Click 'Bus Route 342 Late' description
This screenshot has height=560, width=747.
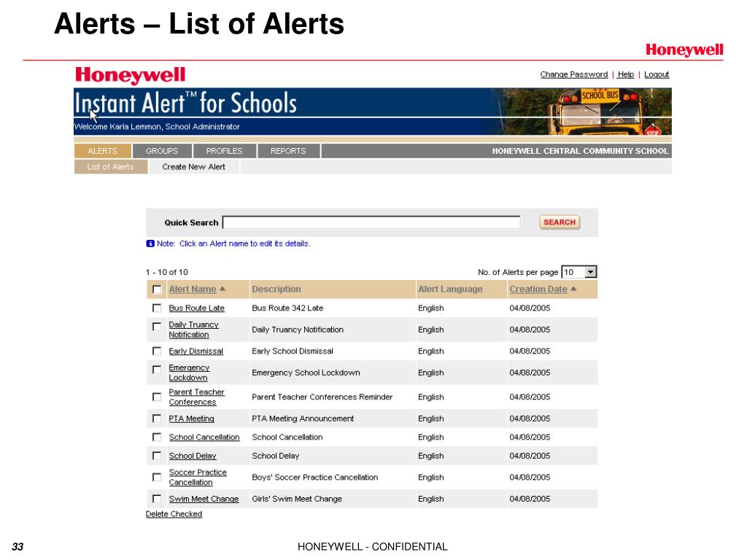click(287, 308)
